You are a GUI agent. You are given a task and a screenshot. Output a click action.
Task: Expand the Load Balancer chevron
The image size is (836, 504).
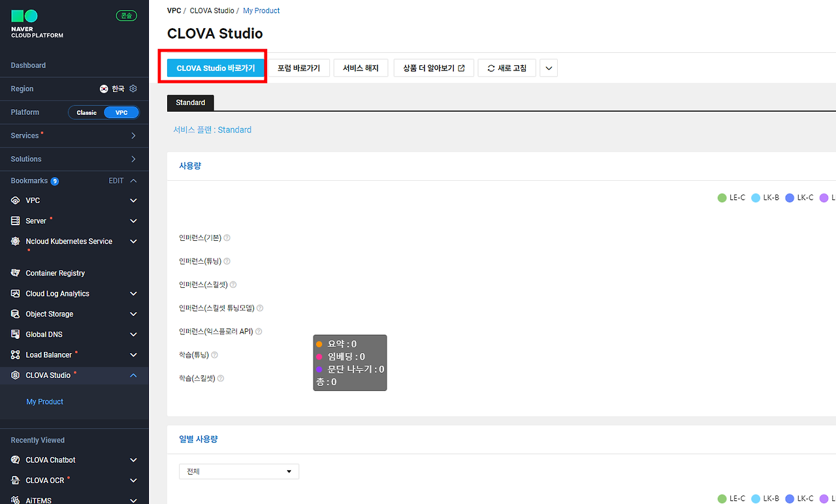click(x=133, y=355)
